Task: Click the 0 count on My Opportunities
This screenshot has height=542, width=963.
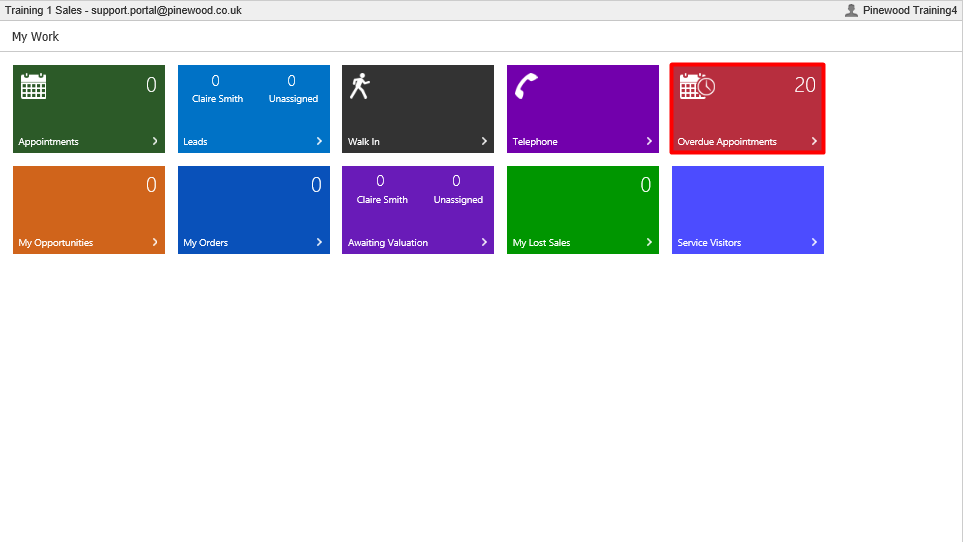Action: (151, 185)
